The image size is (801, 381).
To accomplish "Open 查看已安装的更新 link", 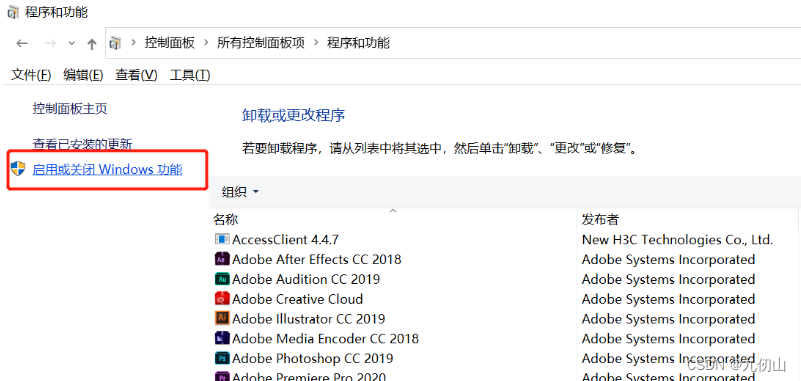I will (82, 144).
